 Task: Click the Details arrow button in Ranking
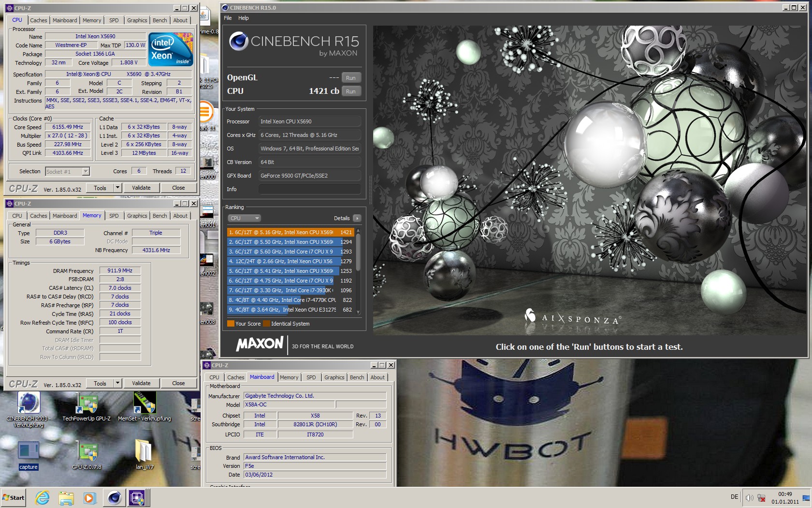[357, 218]
